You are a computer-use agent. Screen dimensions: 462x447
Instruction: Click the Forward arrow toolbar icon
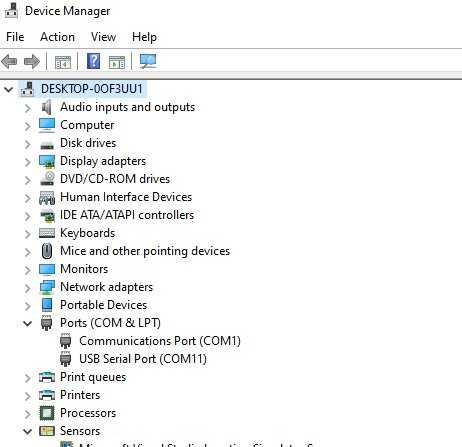click(x=32, y=61)
